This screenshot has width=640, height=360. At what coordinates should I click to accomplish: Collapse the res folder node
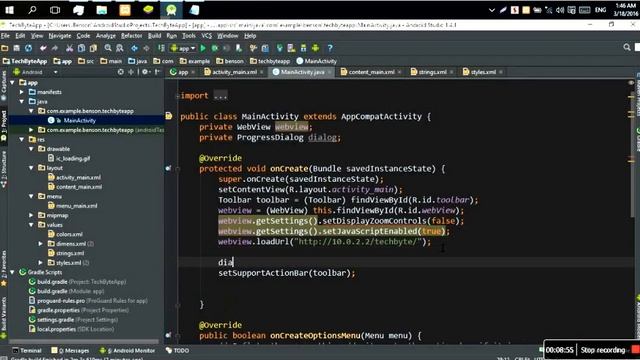tap(22, 139)
